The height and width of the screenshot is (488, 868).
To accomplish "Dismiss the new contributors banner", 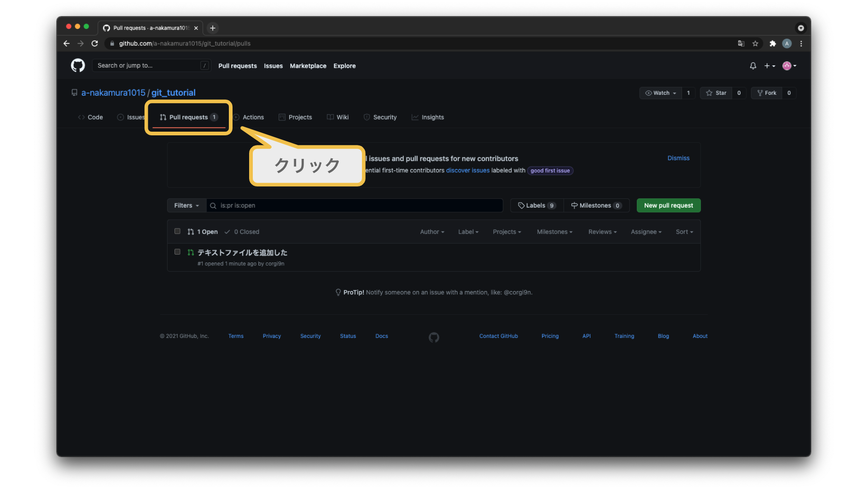I will pyautogui.click(x=678, y=158).
